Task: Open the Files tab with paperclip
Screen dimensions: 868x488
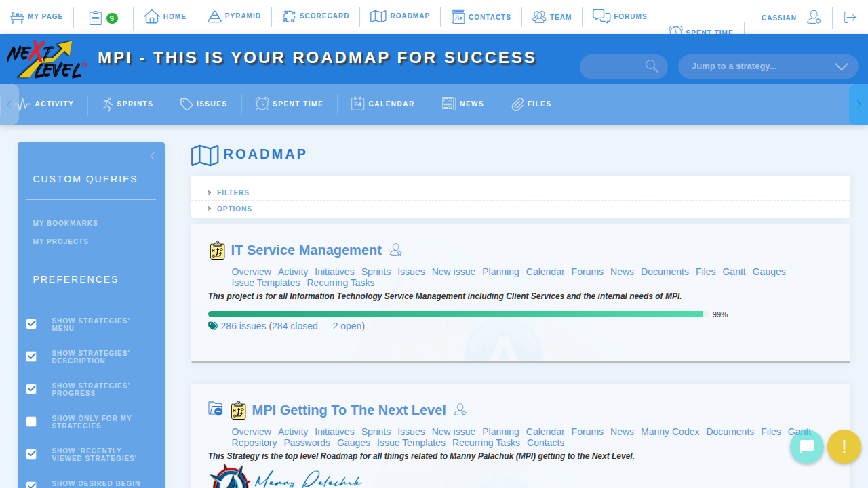Action: (532, 104)
